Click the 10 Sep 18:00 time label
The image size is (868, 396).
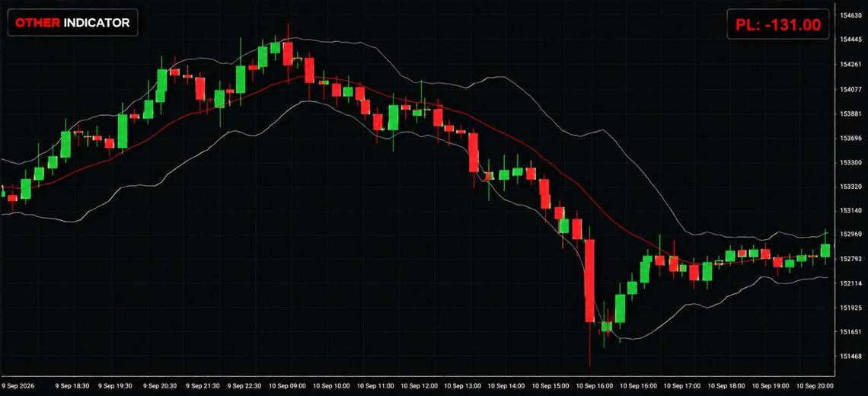[x=726, y=385]
